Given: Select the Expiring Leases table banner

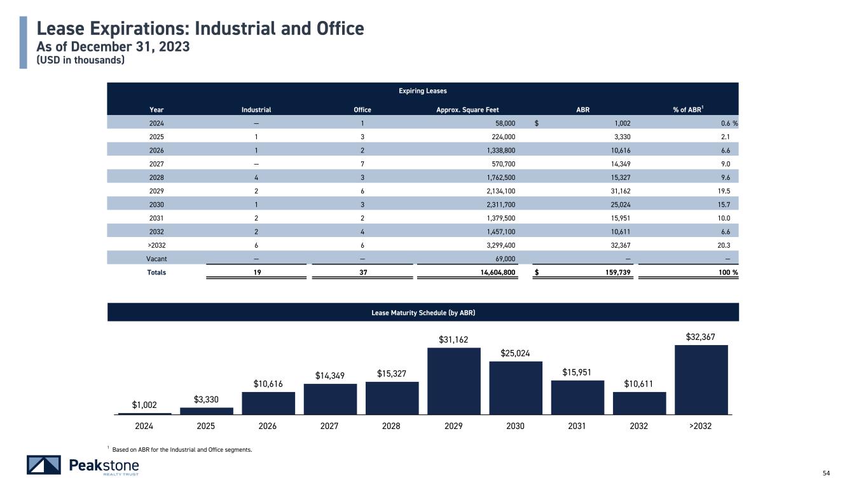Looking at the screenshot, I should (423, 91).
